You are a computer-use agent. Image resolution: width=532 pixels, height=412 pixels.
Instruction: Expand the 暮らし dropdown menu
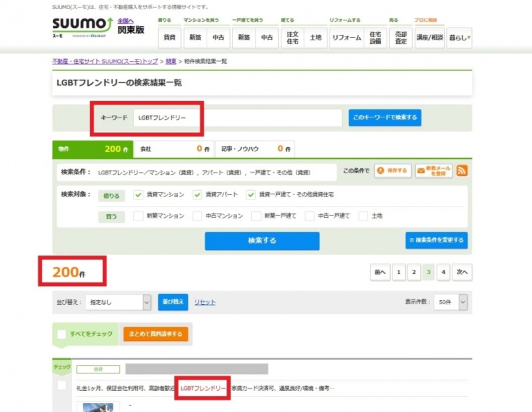pos(459,38)
